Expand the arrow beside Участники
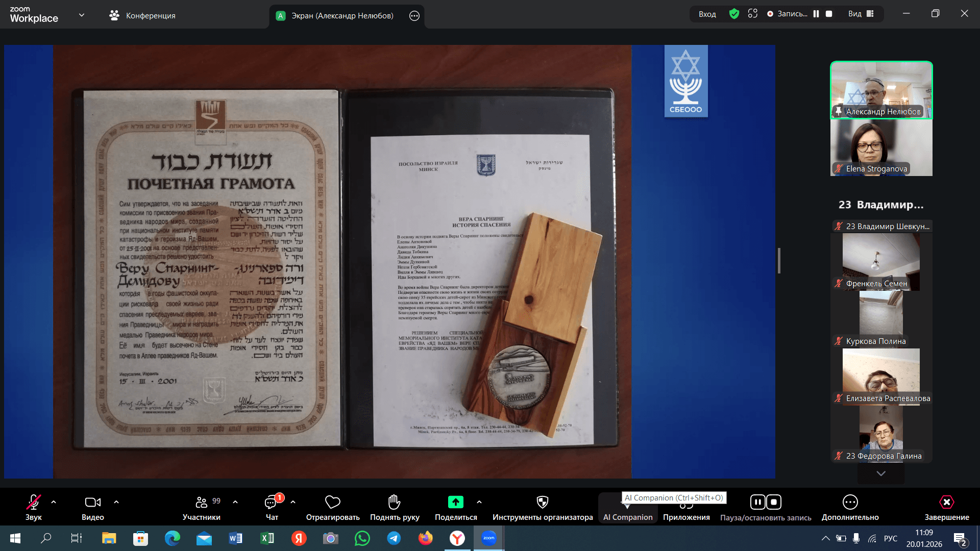 click(235, 503)
